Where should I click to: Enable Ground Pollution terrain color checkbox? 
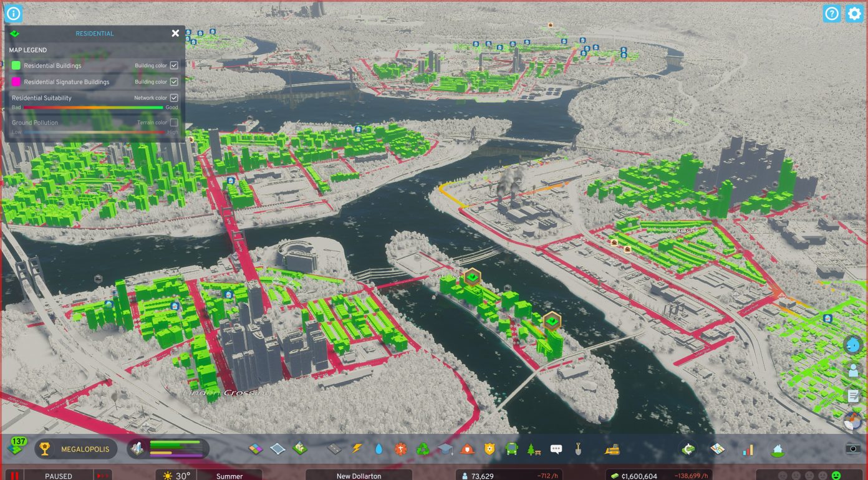[x=174, y=123]
